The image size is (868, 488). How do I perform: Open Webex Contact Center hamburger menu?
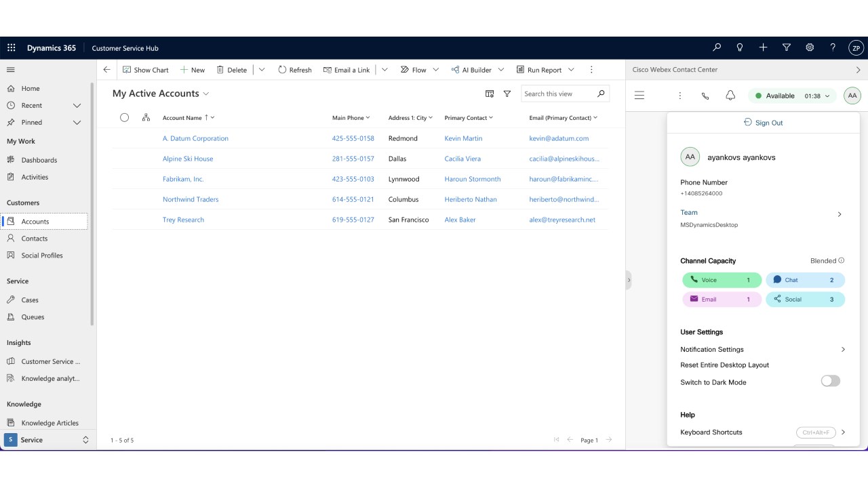(x=639, y=96)
